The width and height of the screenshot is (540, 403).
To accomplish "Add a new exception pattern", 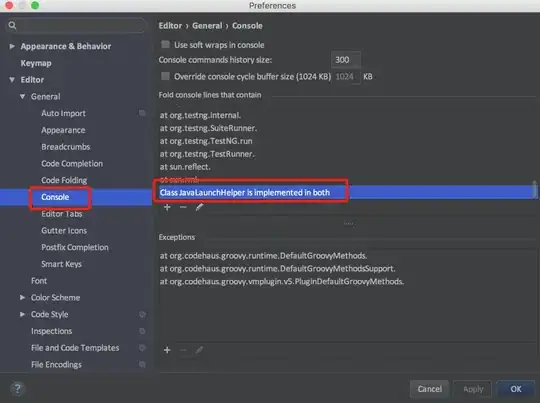I will (x=167, y=350).
